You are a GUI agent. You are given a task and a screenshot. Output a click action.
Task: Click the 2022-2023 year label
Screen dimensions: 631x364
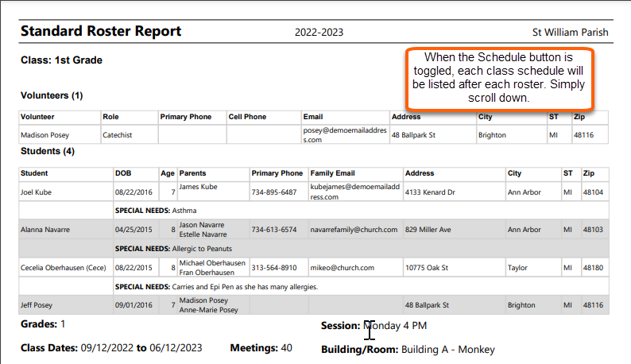pyautogui.click(x=319, y=33)
